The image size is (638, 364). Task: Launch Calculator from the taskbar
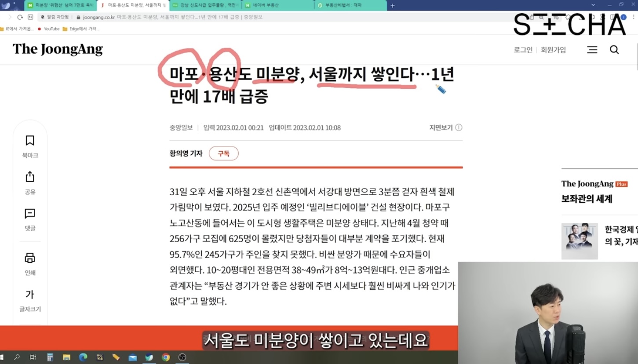click(50, 357)
